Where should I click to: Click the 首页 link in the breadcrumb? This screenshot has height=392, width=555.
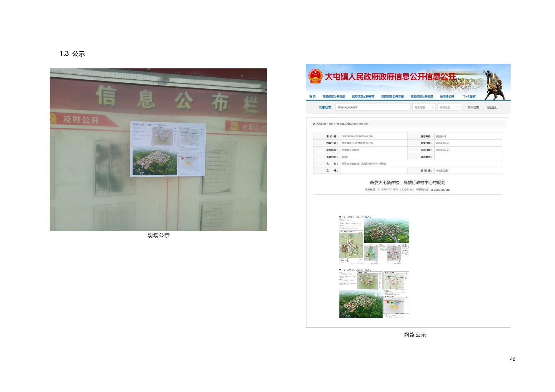330,124
